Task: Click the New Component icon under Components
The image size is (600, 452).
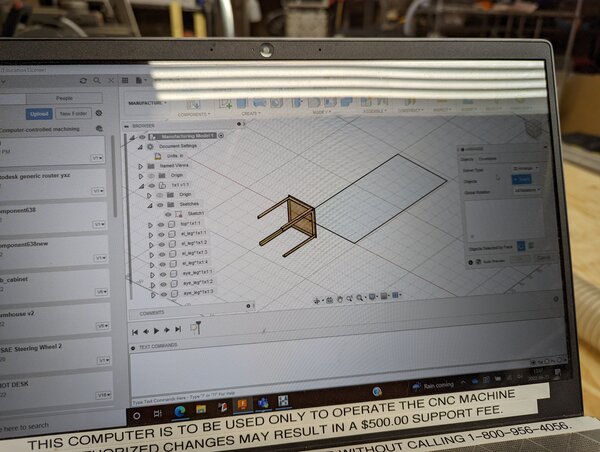Action: point(193,104)
